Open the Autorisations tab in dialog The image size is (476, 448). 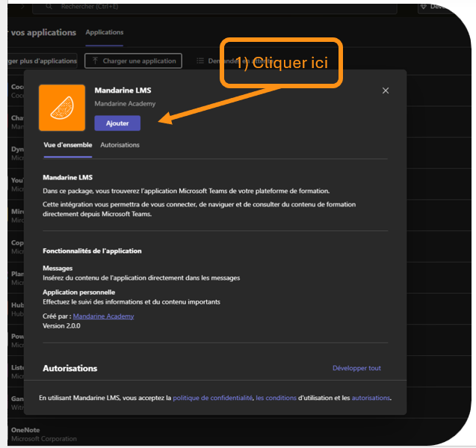pyautogui.click(x=120, y=145)
